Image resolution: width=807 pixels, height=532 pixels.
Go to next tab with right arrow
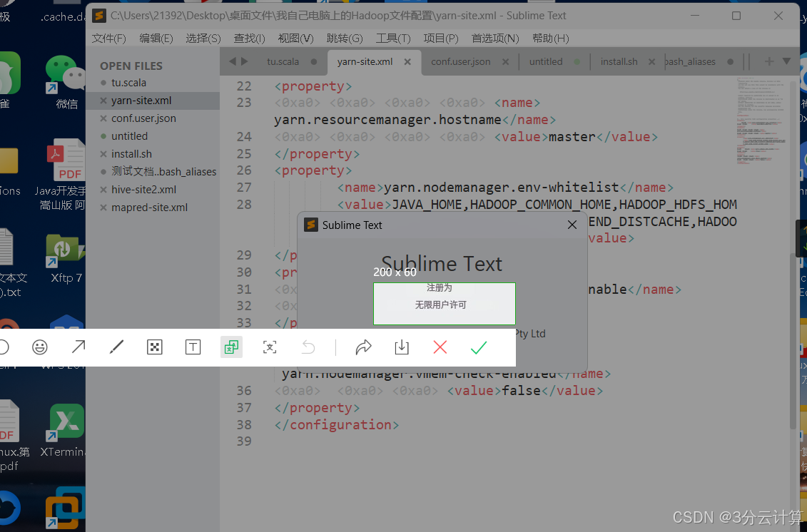(x=245, y=61)
